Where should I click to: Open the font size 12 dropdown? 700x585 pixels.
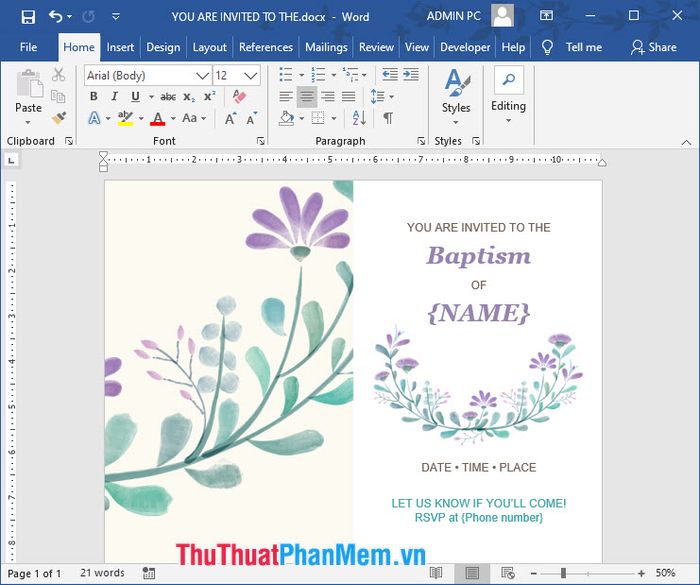coord(250,76)
